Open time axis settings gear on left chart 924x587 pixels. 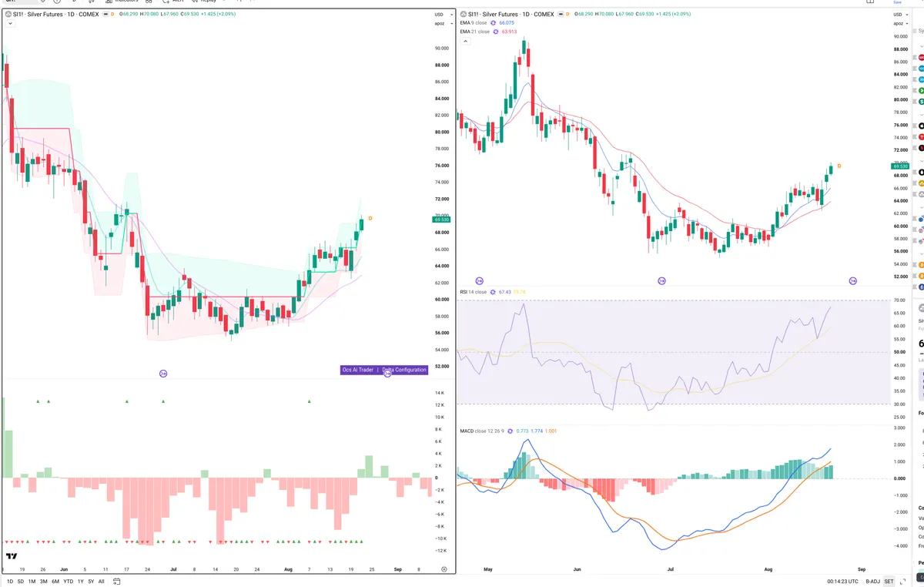[x=444, y=569]
